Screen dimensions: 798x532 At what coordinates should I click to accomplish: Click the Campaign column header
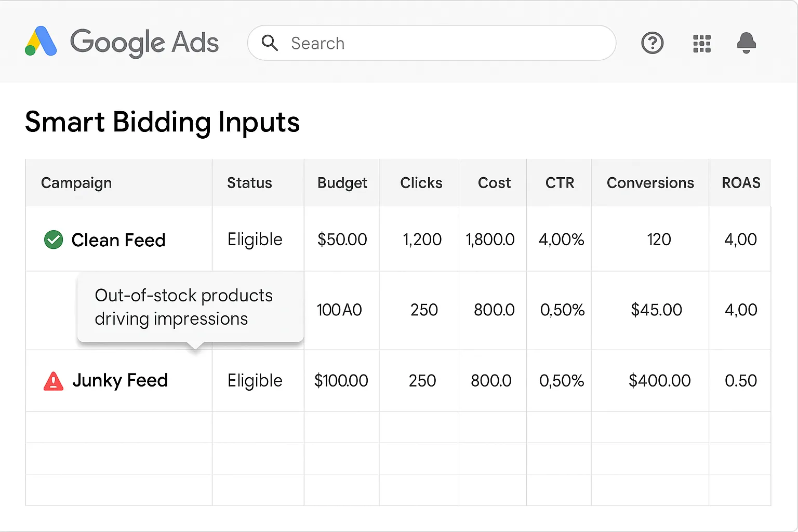point(76,183)
